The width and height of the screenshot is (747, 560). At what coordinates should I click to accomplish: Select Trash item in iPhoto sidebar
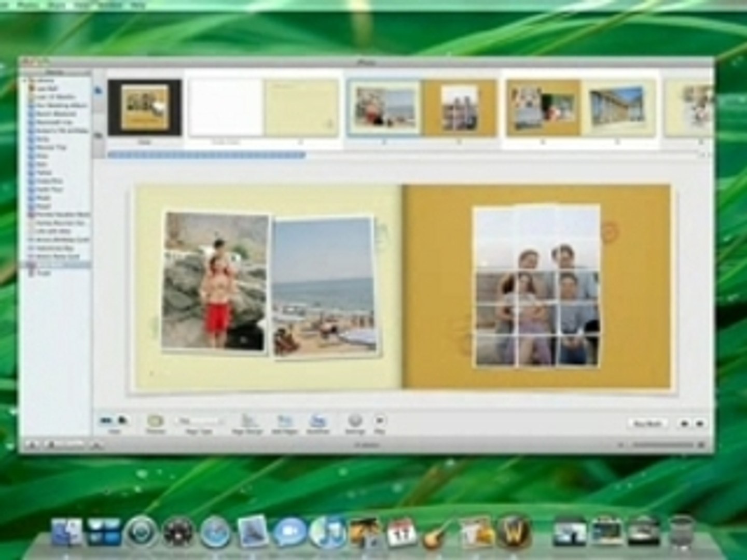tap(44, 273)
